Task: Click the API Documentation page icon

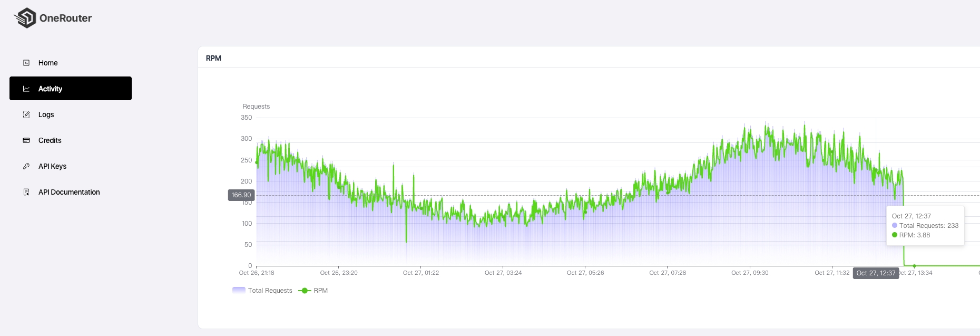Action: pos(26,192)
